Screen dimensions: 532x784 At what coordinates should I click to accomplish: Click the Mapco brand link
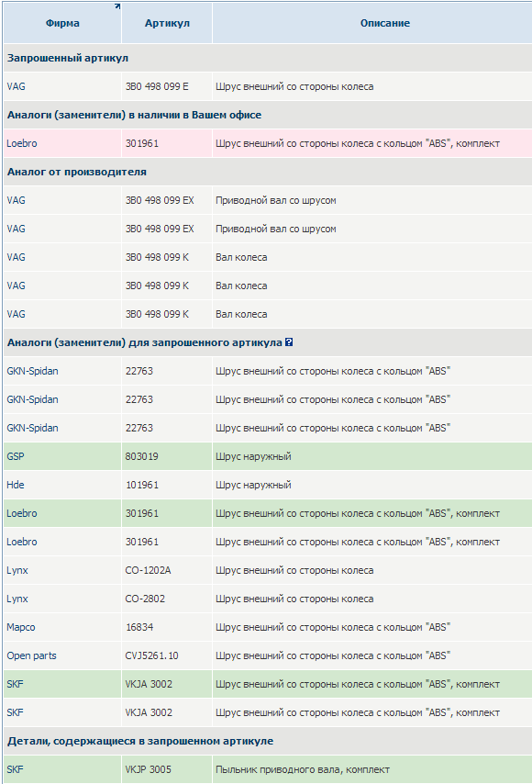tap(21, 628)
